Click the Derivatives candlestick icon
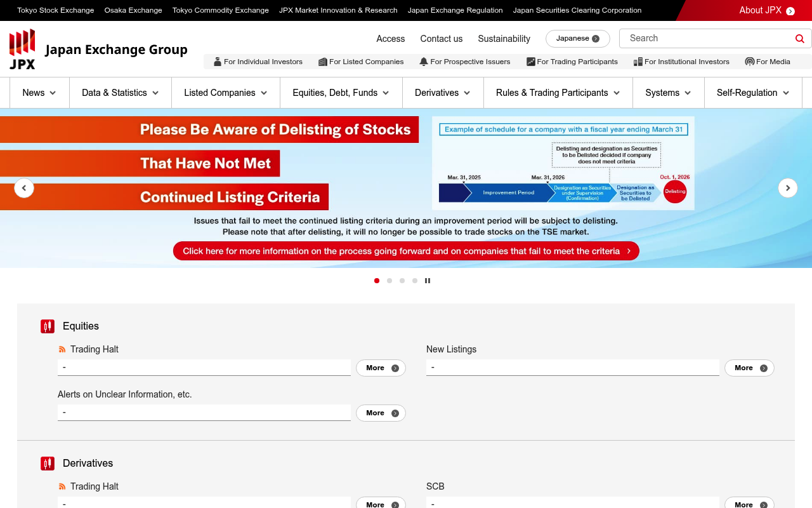 48,464
